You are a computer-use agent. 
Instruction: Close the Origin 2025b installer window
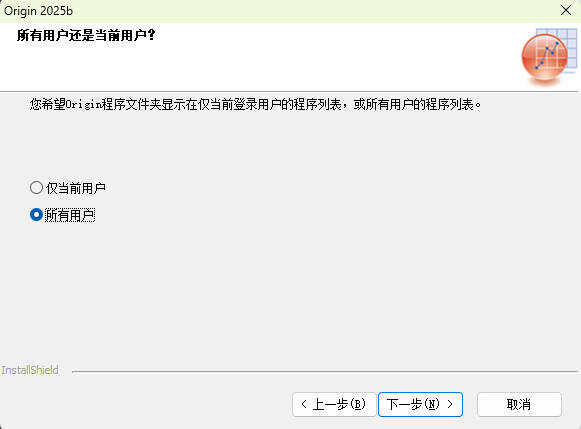pos(566,10)
